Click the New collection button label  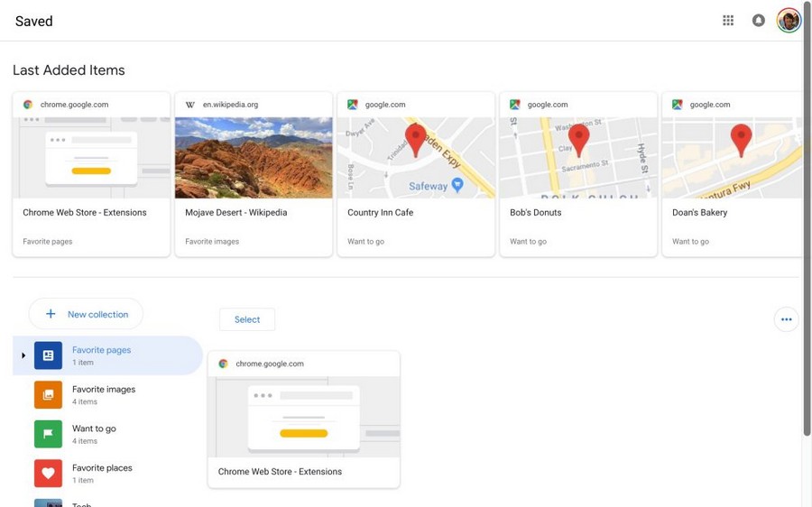[97, 314]
